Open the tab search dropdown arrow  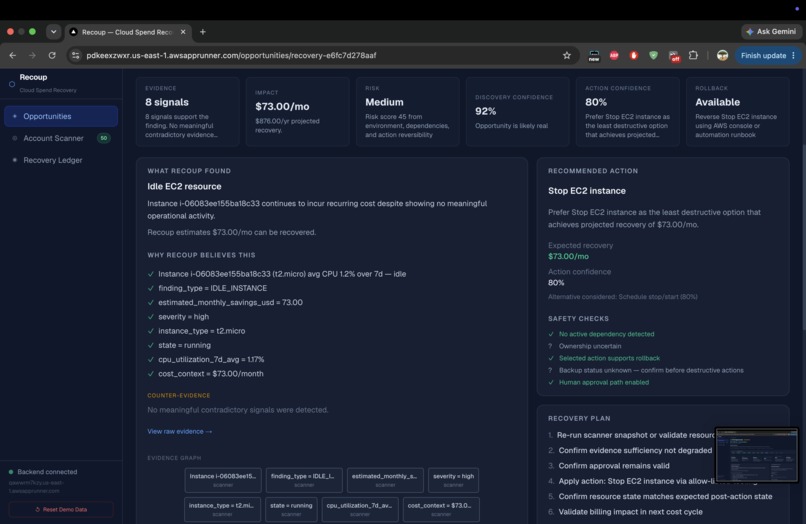[x=53, y=32]
